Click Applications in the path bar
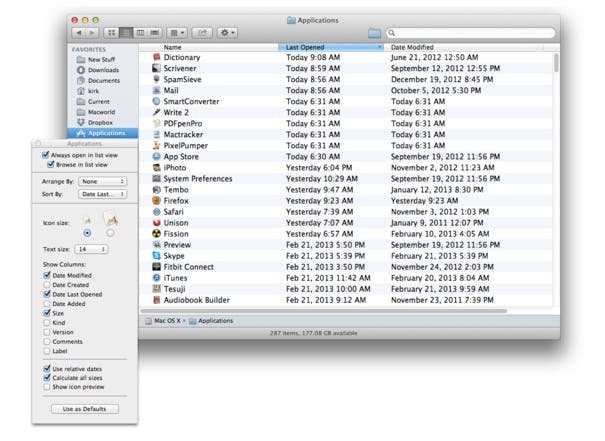Image resolution: width=605 pixels, height=441 pixels. click(211, 321)
